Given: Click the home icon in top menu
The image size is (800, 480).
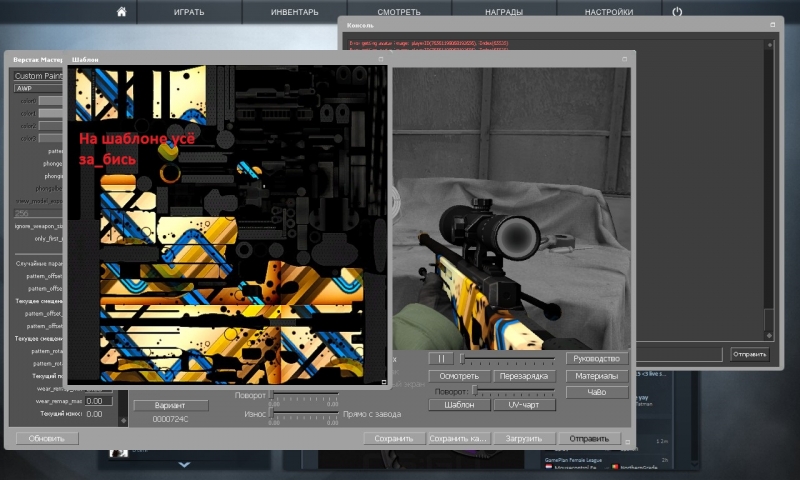Looking at the screenshot, I should (121, 12).
